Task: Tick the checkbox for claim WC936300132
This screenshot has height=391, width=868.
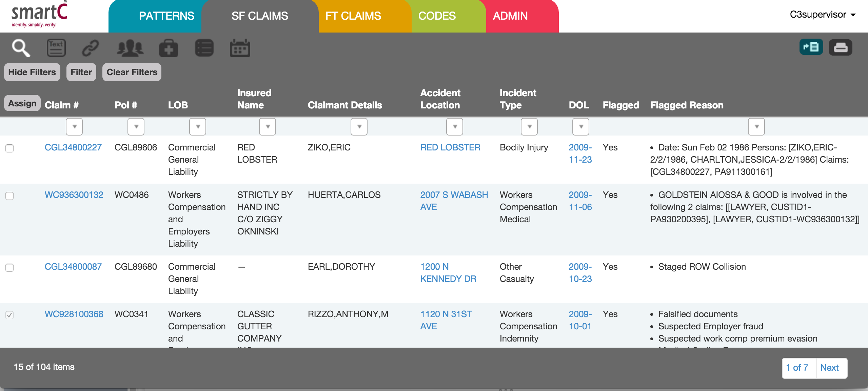Action: [x=9, y=196]
